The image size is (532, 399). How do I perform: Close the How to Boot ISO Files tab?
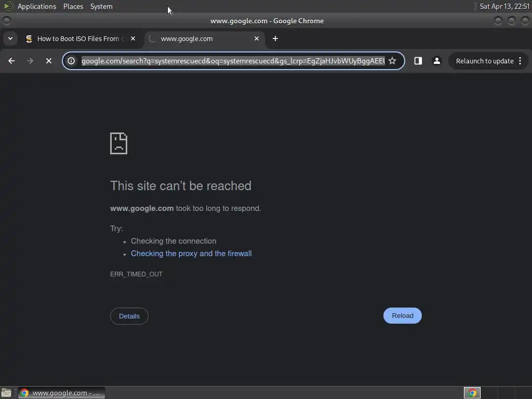tap(133, 38)
